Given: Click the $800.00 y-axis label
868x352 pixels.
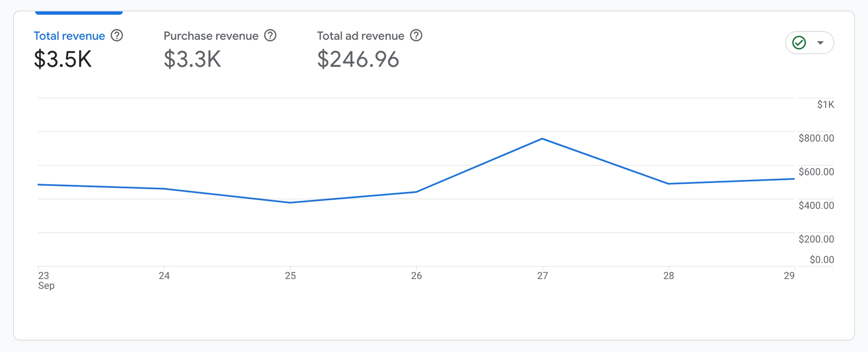Looking at the screenshot, I should point(816,138).
